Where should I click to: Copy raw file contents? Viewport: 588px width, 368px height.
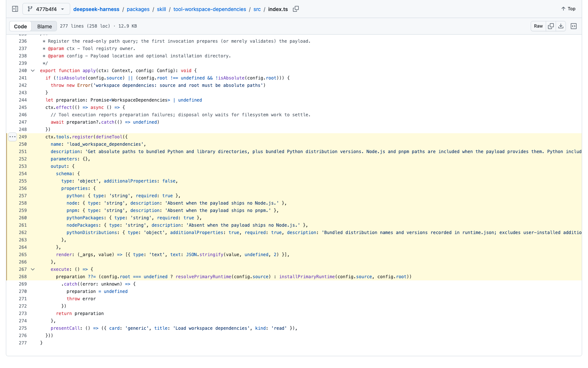tap(551, 26)
